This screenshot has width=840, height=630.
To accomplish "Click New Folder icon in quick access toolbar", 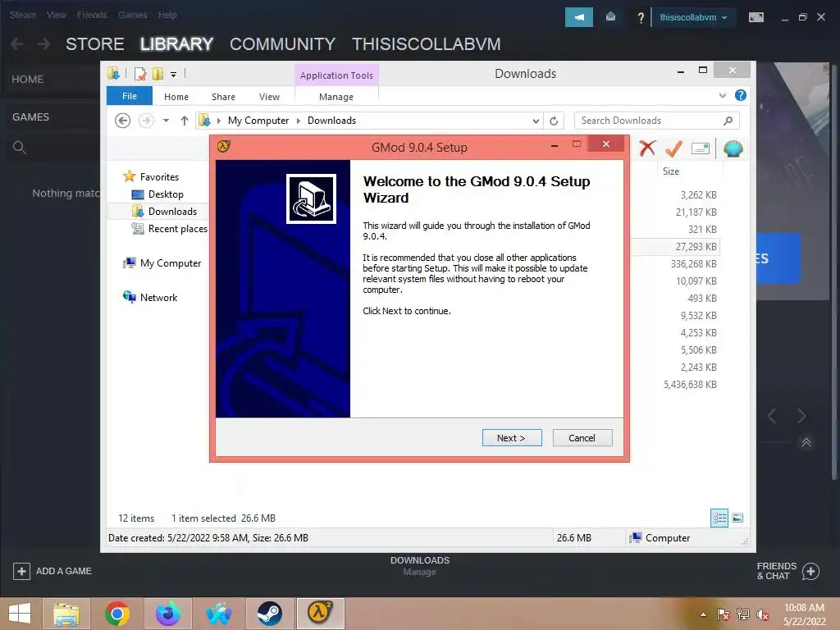I will [158, 74].
